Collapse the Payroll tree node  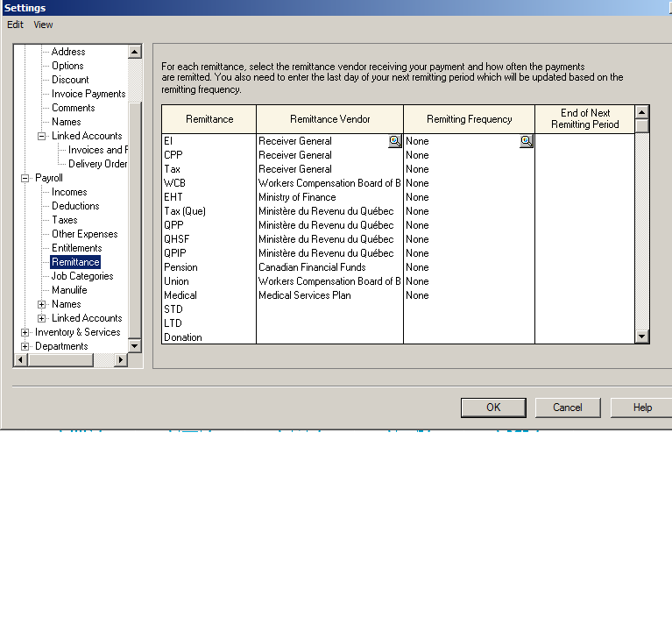[25, 178]
